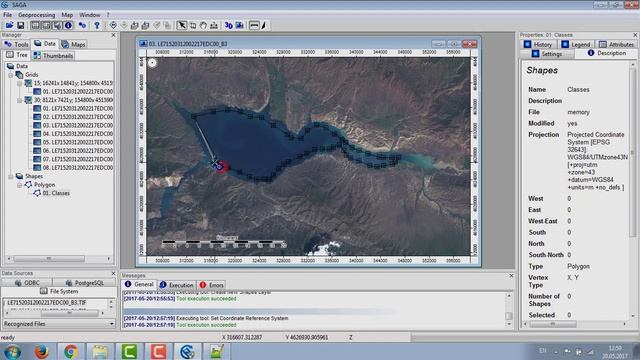Click the Help question mark icon

[x=97, y=25]
